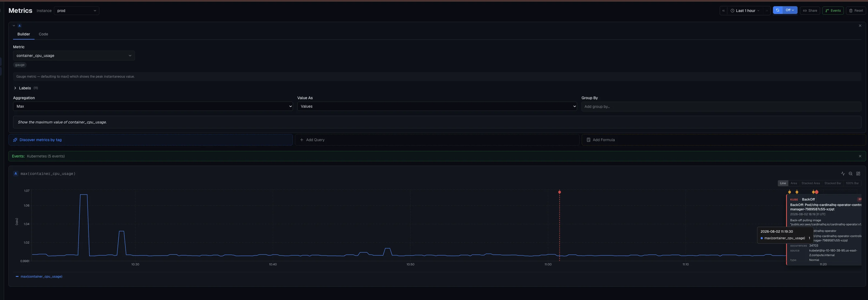Open the Last 1 hour time picker
Image resolution: width=868 pixels, height=300 pixels.
tap(745, 11)
